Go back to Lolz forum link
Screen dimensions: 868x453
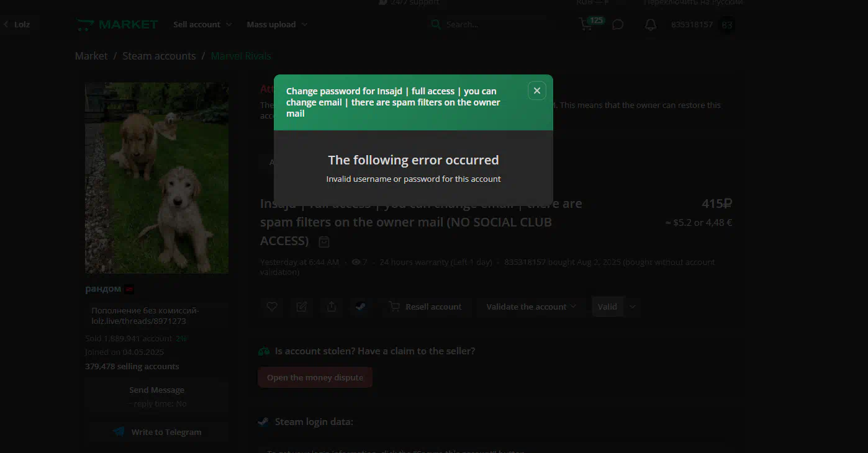coord(17,25)
